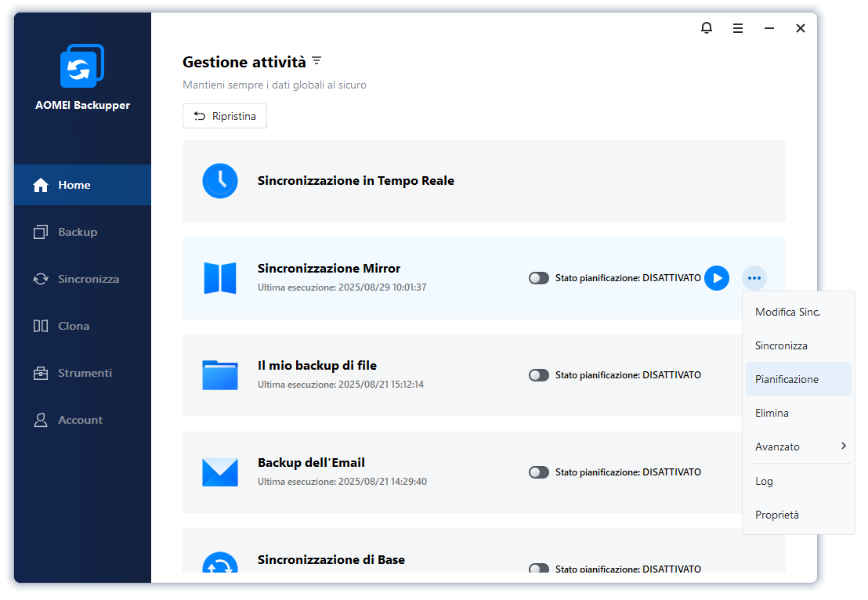Click the notification bell icon

[x=707, y=28]
